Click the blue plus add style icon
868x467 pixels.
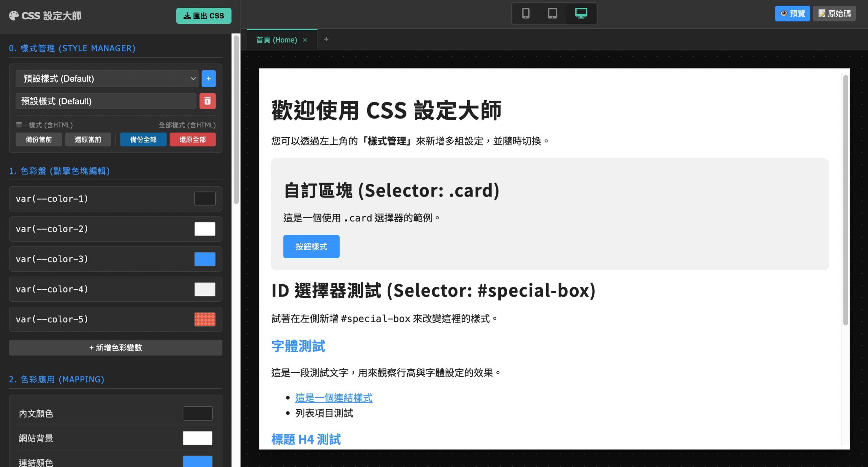point(209,79)
